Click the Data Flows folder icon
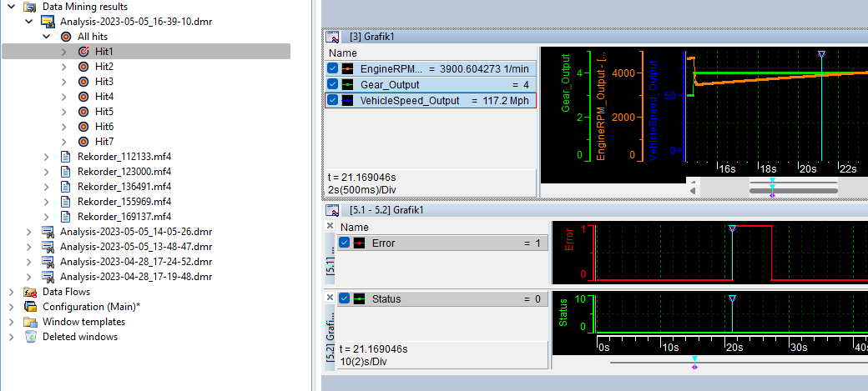Viewport: 868px width, 391px height. (x=30, y=292)
